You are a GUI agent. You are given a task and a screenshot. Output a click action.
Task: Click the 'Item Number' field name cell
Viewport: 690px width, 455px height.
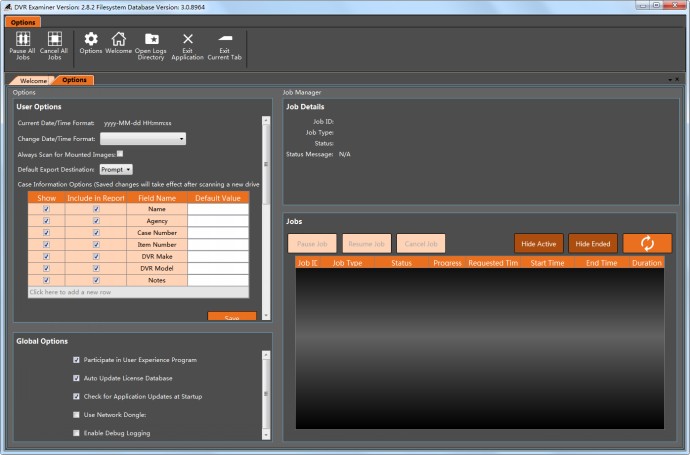157,245
